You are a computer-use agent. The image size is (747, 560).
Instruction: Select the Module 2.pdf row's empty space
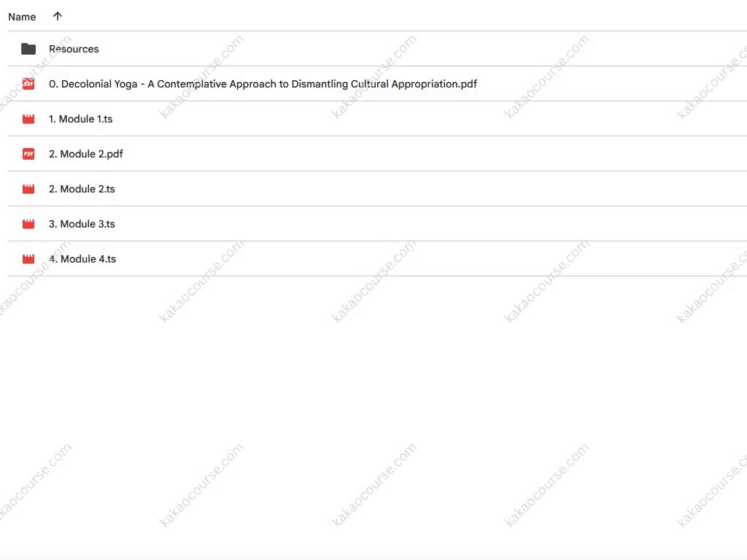point(438,154)
